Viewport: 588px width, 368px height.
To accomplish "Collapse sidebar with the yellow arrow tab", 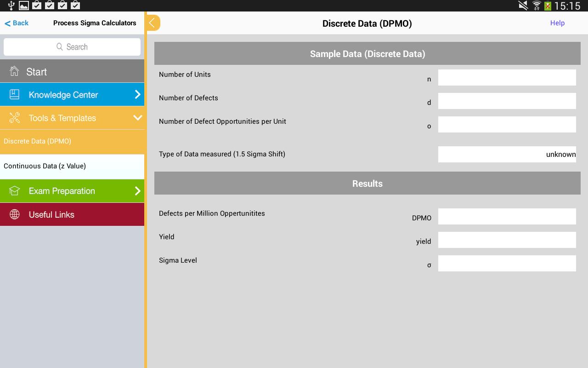I will (153, 23).
